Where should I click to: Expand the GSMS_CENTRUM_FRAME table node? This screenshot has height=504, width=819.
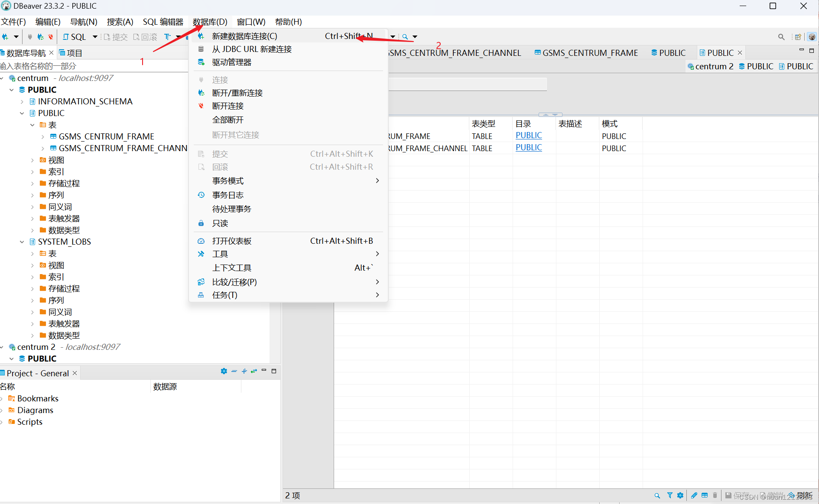(x=43, y=137)
